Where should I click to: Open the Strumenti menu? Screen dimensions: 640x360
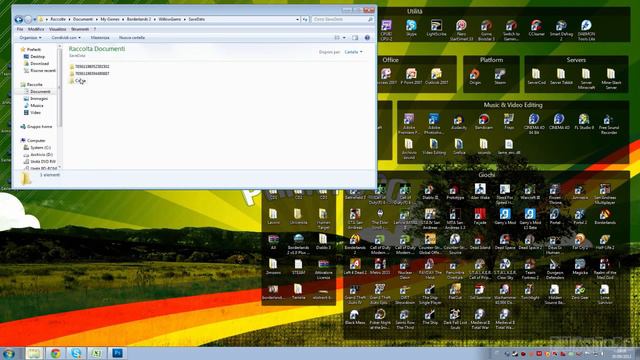pos(80,29)
